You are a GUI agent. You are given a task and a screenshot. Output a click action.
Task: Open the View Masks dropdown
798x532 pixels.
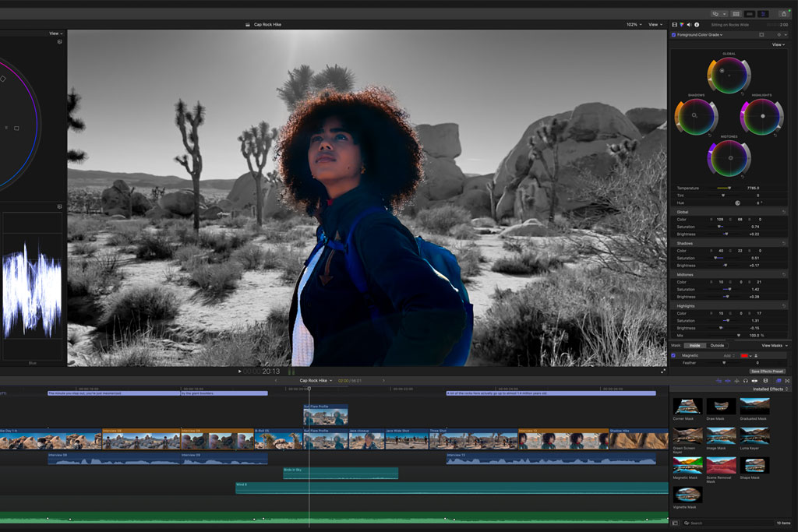773,346
